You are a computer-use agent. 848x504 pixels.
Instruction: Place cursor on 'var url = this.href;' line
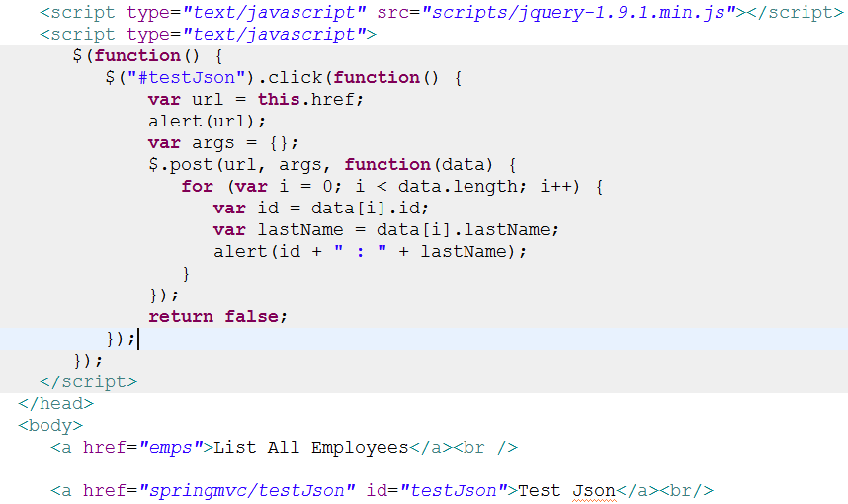(256, 100)
